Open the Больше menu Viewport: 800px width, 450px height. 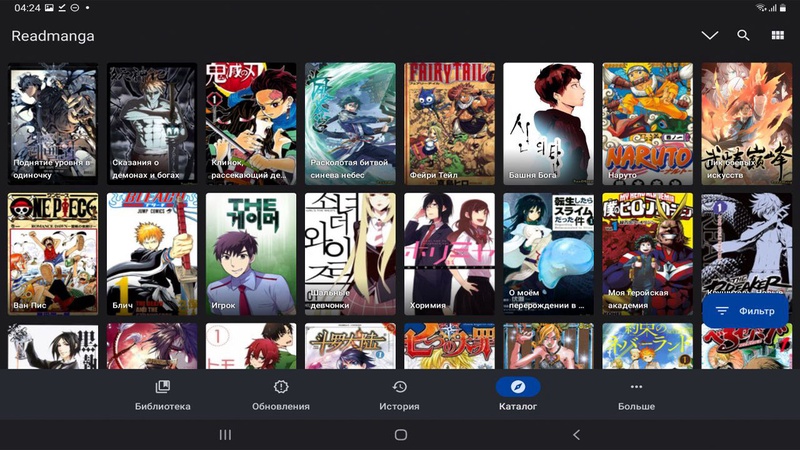pos(636,395)
